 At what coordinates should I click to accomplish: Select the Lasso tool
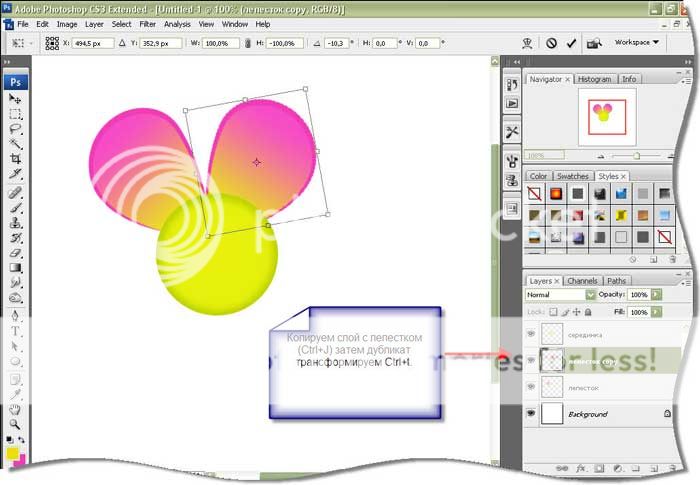pyautogui.click(x=16, y=129)
